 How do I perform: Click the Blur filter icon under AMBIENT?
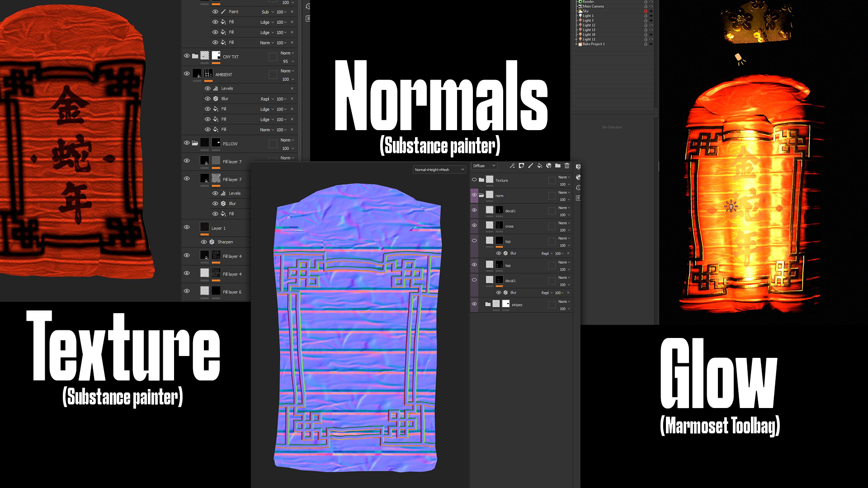[216, 99]
